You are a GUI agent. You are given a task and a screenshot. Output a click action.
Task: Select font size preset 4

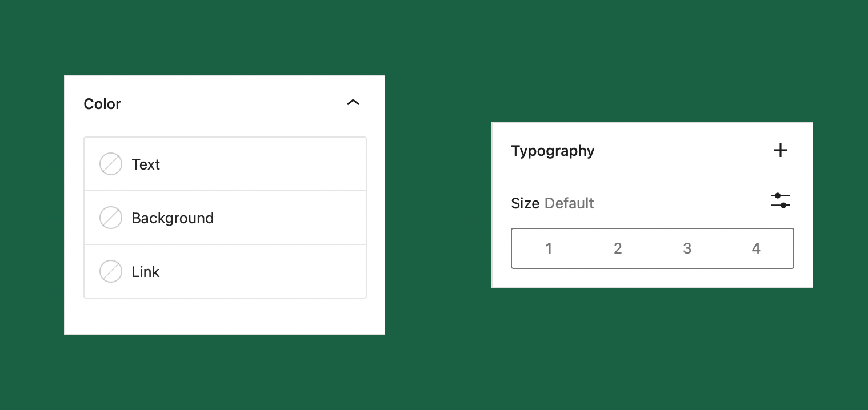tap(755, 248)
